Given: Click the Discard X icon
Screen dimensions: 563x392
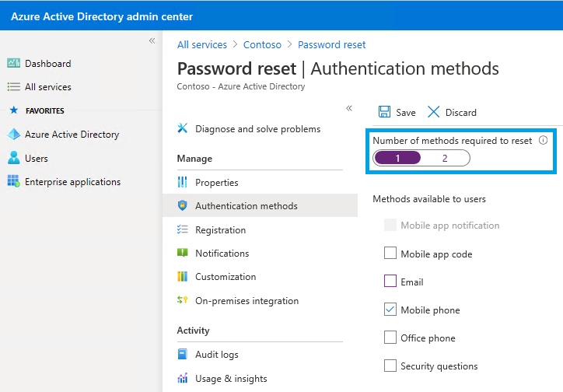Looking at the screenshot, I should (x=434, y=112).
